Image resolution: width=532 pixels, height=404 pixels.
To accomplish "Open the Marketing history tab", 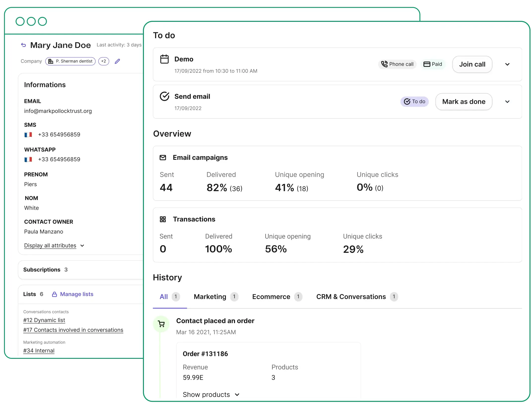I will (x=210, y=297).
